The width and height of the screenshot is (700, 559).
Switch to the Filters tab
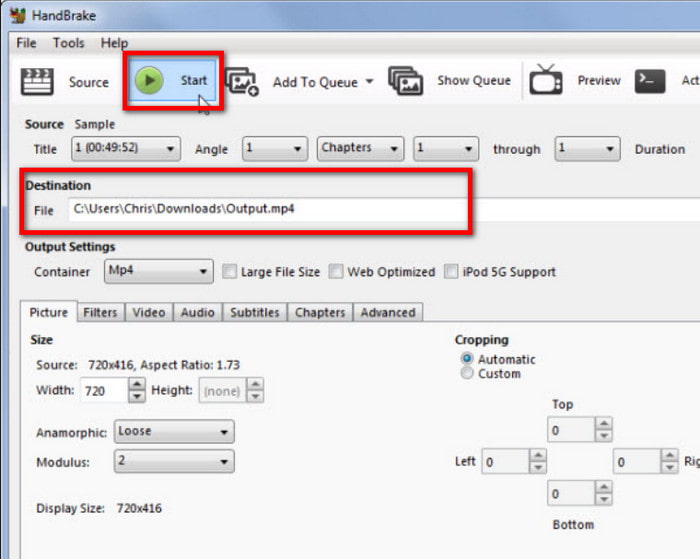[x=100, y=313]
